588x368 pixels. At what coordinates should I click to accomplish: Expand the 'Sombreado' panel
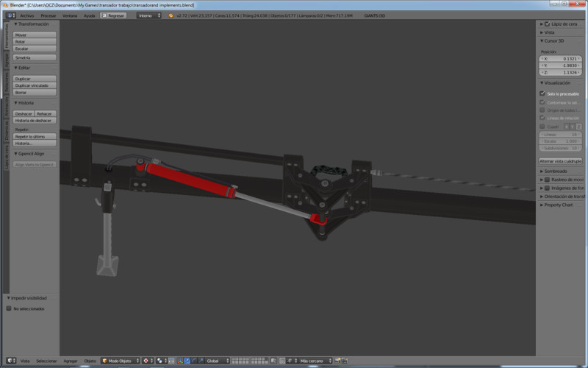pyautogui.click(x=556, y=171)
